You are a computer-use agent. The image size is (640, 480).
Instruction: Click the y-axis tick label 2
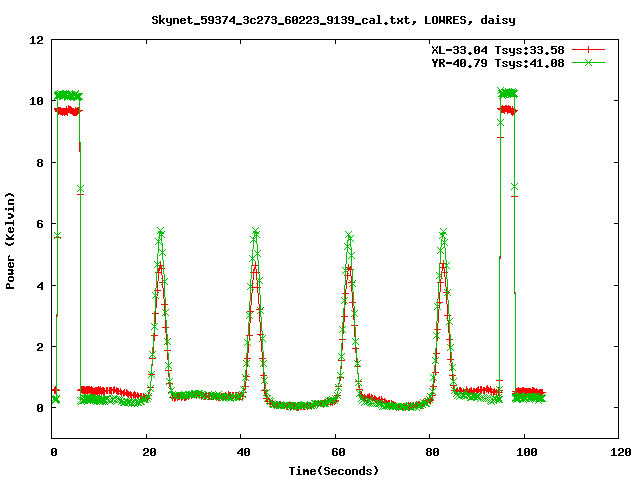40,347
